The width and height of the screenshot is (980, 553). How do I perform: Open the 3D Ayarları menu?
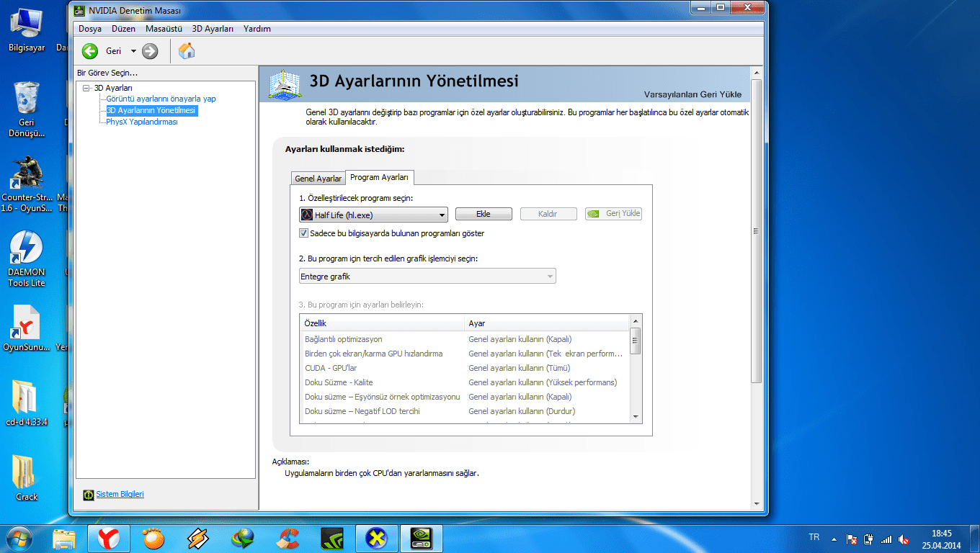click(x=213, y=29)
